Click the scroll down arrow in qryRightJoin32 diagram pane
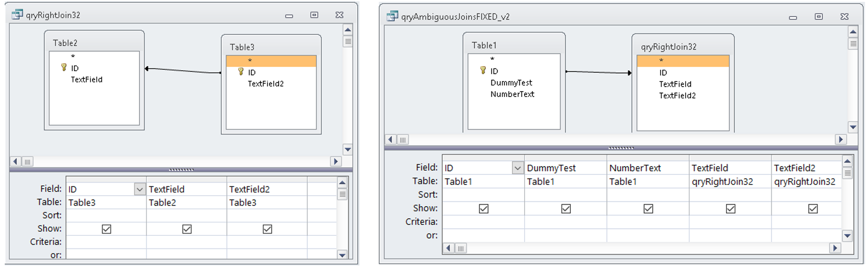Viewport: 868px width, 266px height. 347,149
